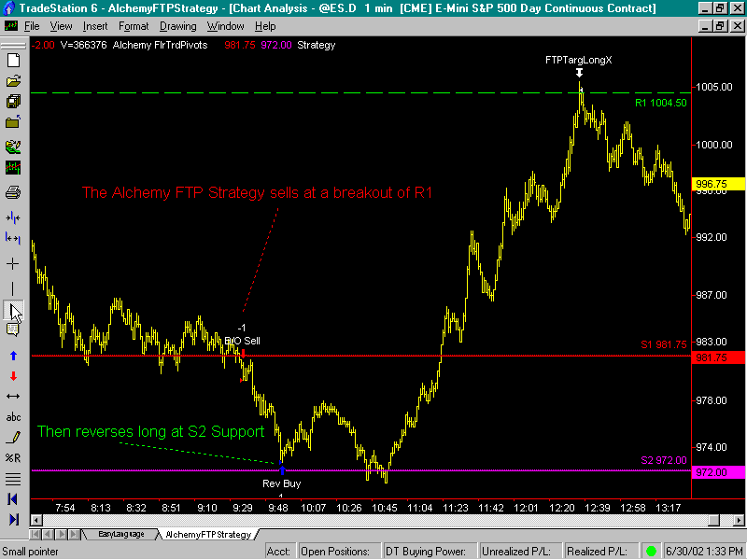Image resolution: width=747 pixels, height=560 pixels.
Task: Click the S1 981.75 level label
Action: click(664, 344)
